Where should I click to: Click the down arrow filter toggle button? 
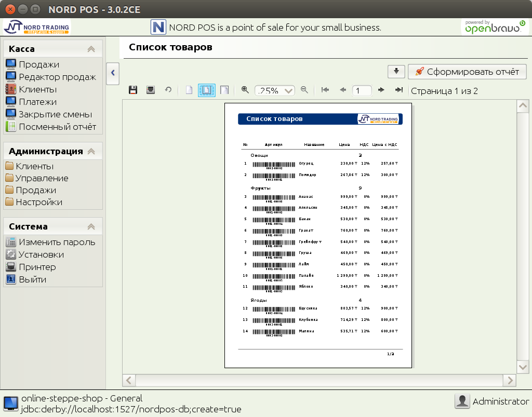click(396, 72)
